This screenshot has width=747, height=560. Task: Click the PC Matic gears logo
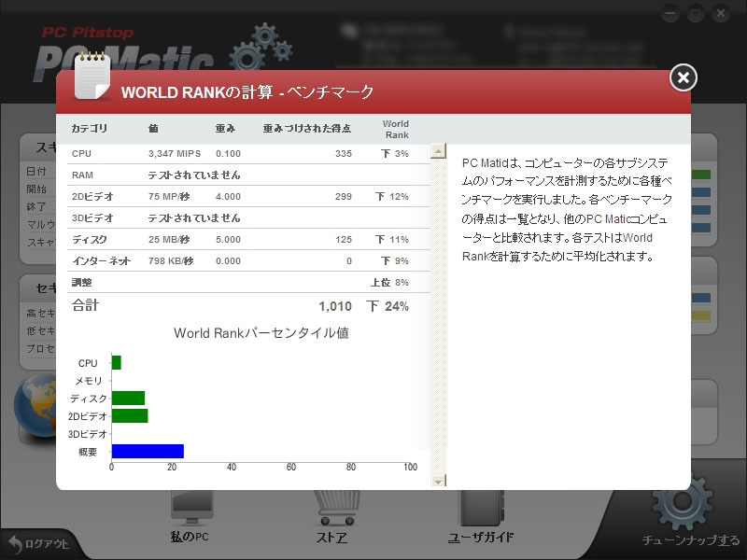pos(261,47)
